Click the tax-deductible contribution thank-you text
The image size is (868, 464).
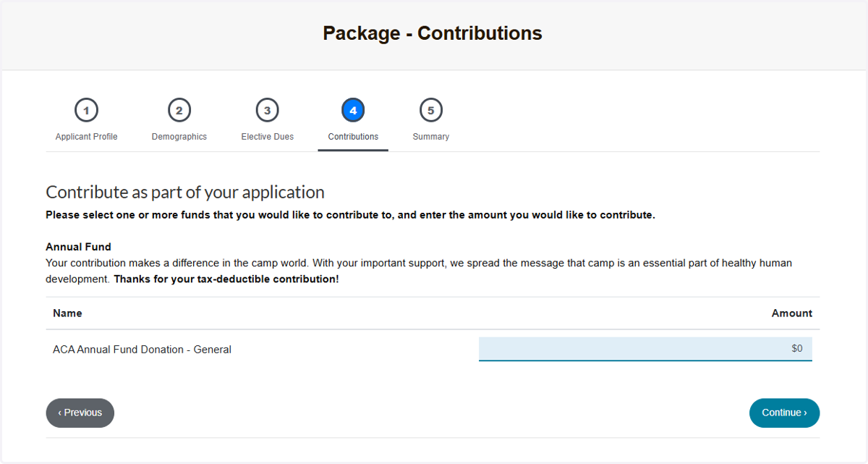click(x=226, y=279)
